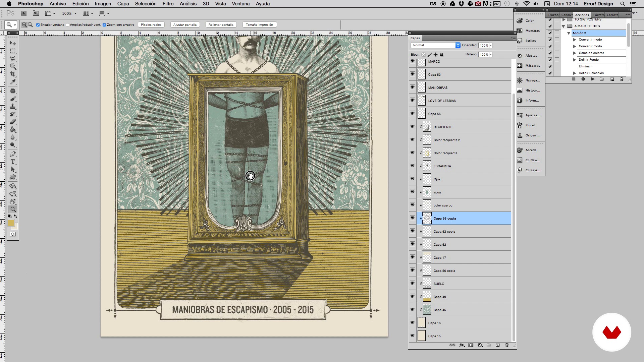Viewport: 644px width, 362px height.
Task: Select the Eyedropper tool
Action: pos(13,82)
